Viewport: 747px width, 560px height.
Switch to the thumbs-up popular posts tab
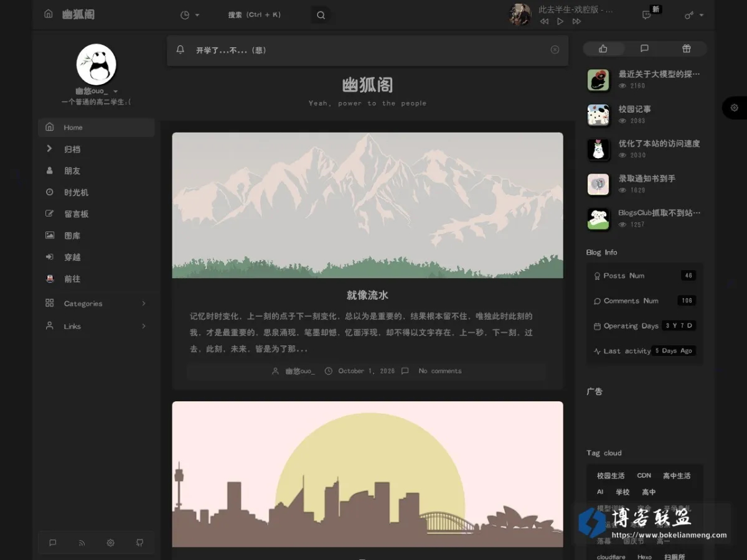click(603, 49)
